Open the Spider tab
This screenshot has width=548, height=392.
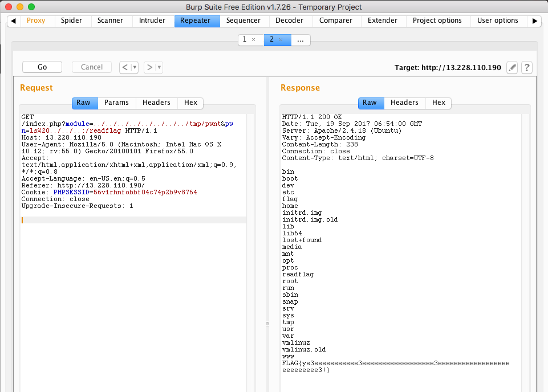click(71, 21)
